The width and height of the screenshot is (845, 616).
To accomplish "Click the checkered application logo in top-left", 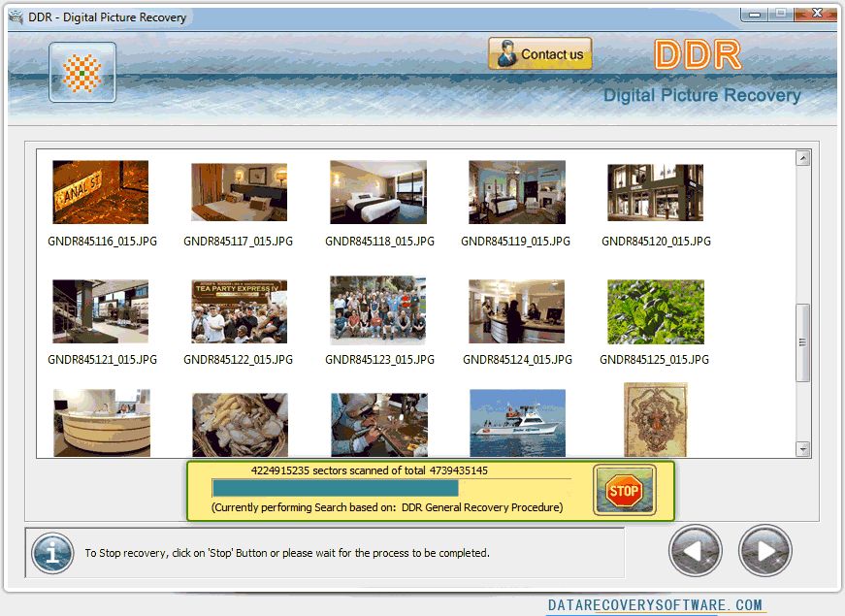I will (x=81, y=72).
